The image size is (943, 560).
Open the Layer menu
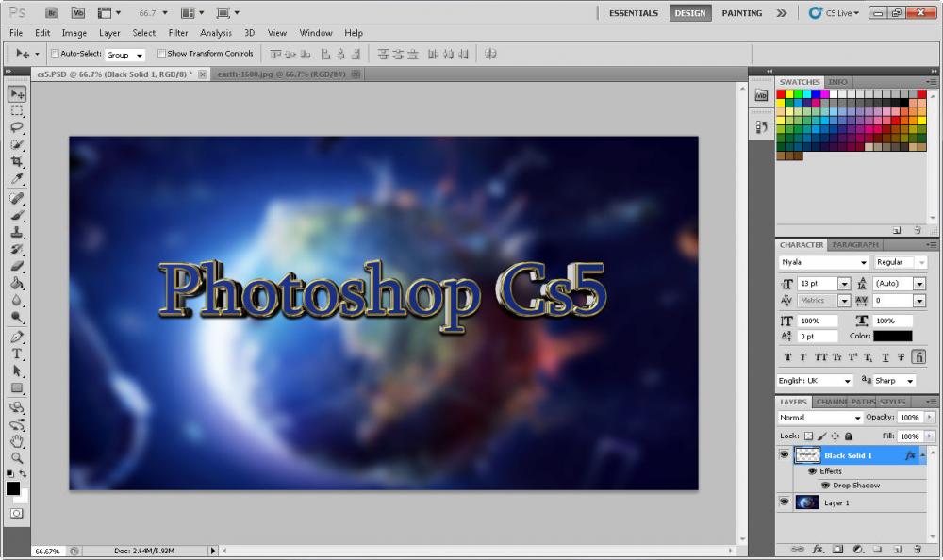(x=109, y=33)
